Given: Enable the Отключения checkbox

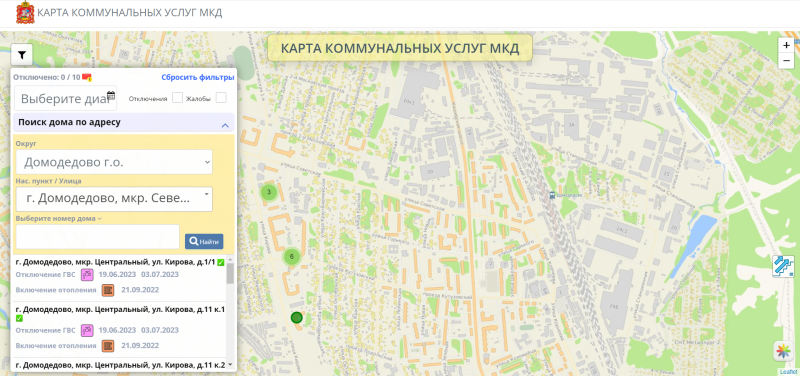Looking at the screenshot, I should (x=177, y=98).
